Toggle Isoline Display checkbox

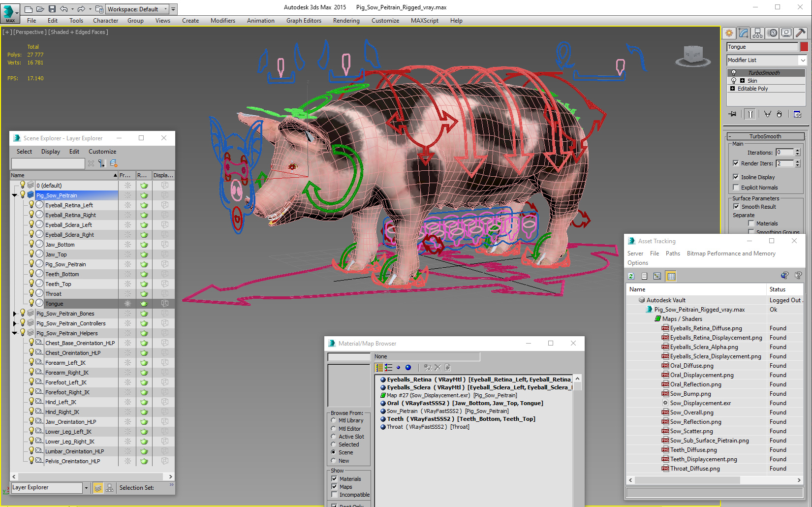point(736,177)
